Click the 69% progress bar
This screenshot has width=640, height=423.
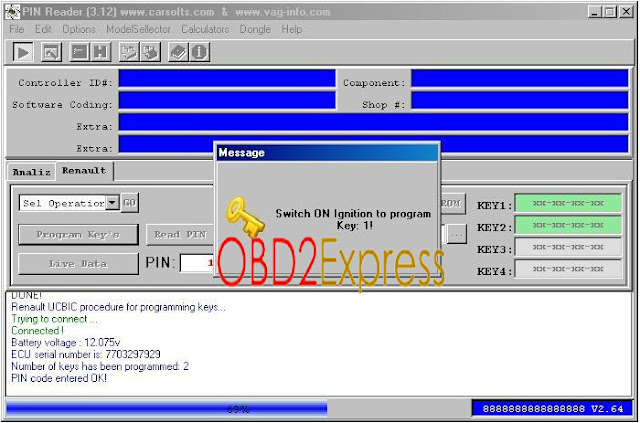pos(236,409)
